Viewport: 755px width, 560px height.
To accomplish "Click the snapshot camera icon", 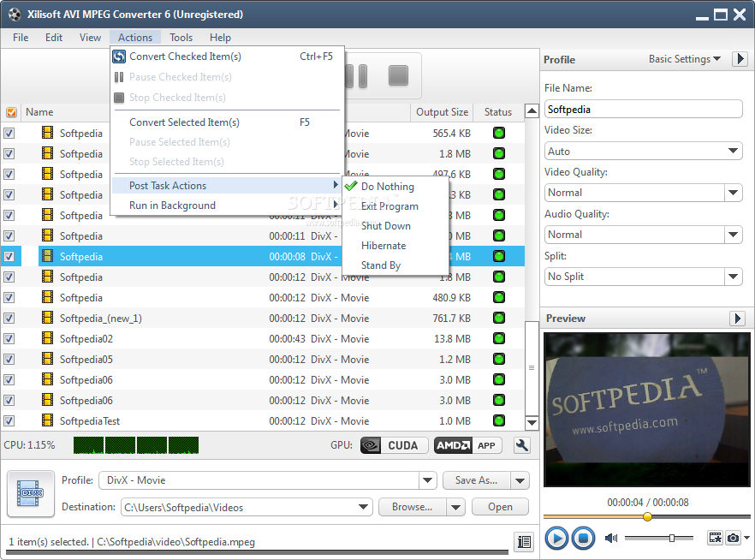I will 733,538.
